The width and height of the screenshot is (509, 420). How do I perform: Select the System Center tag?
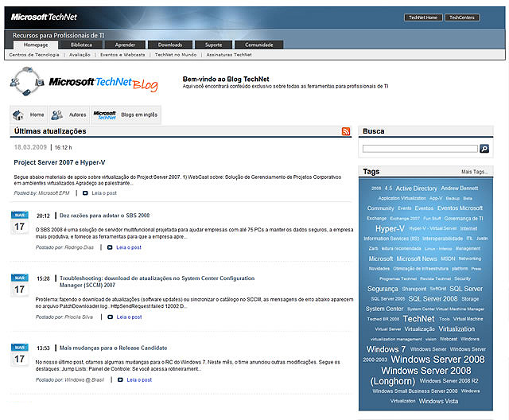tap(384, 309)
